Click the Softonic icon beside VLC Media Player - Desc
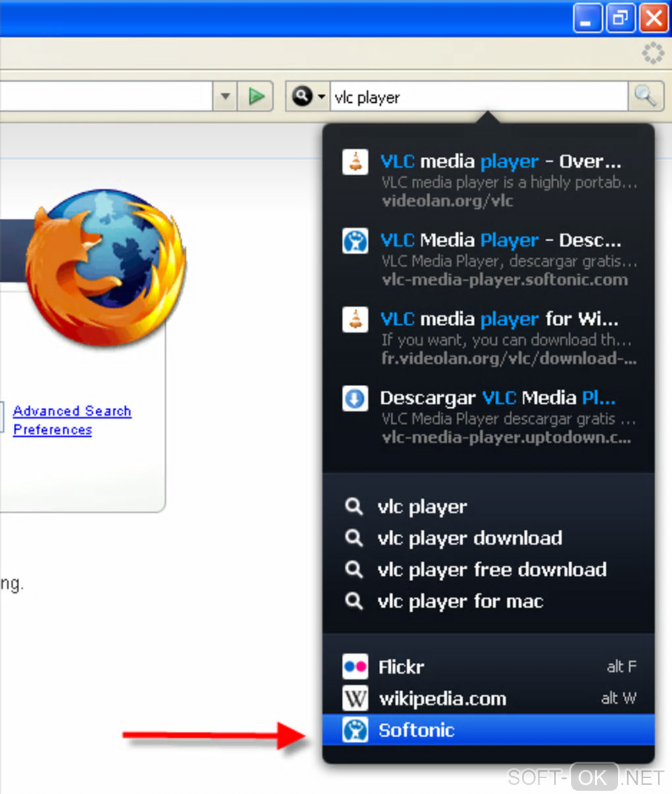672x794 pixels. tap(355, 241)
